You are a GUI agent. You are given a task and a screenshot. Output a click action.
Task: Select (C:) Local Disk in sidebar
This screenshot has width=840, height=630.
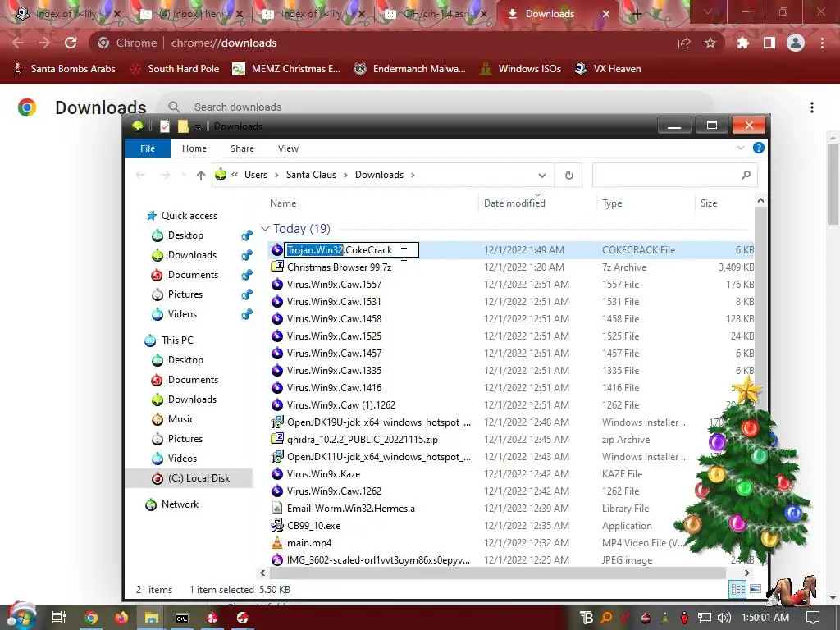(x=189, y=478)
